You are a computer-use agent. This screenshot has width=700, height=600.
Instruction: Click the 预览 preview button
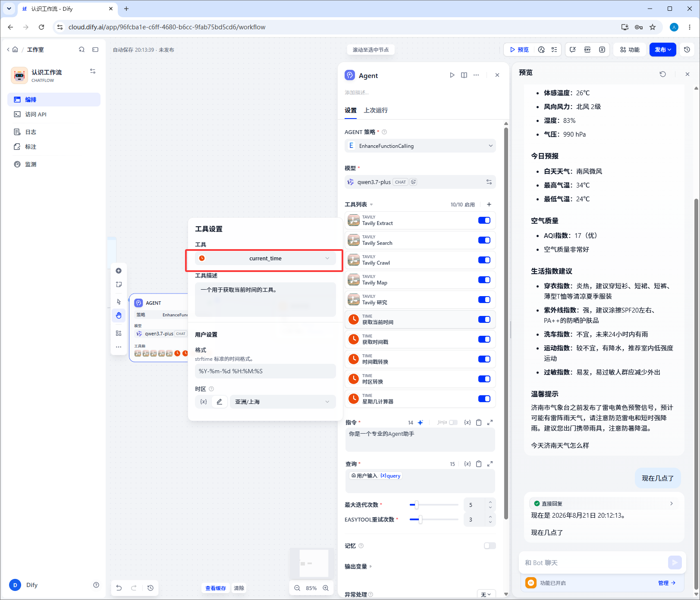519,50
